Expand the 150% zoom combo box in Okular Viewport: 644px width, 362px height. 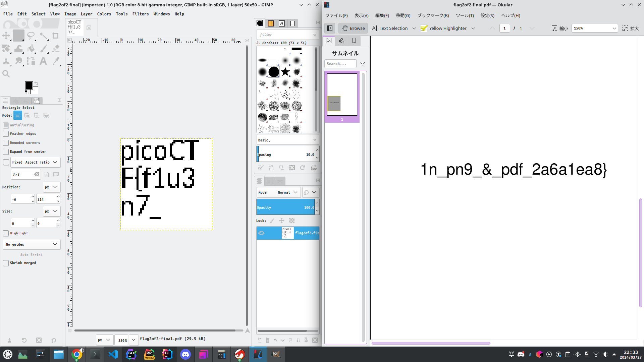point(614,28)
